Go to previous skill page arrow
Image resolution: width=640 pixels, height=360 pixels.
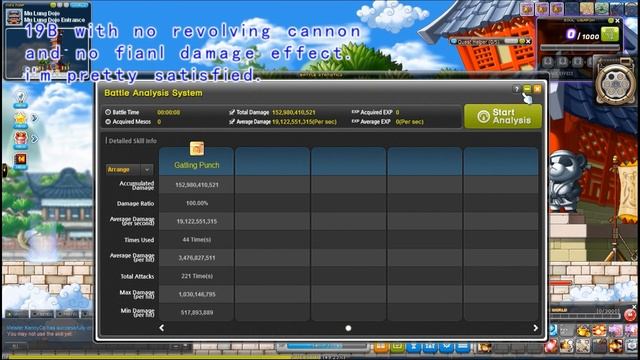point(162,328)
